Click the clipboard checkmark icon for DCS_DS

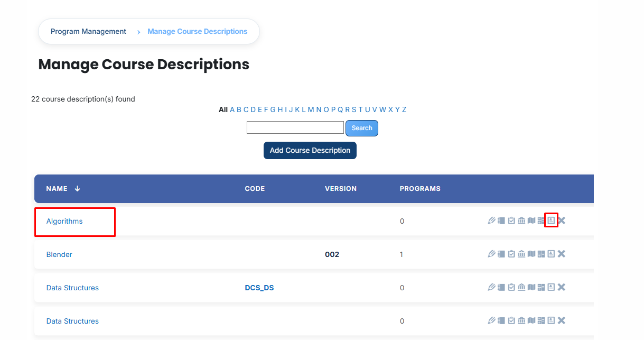click(511, 287)
